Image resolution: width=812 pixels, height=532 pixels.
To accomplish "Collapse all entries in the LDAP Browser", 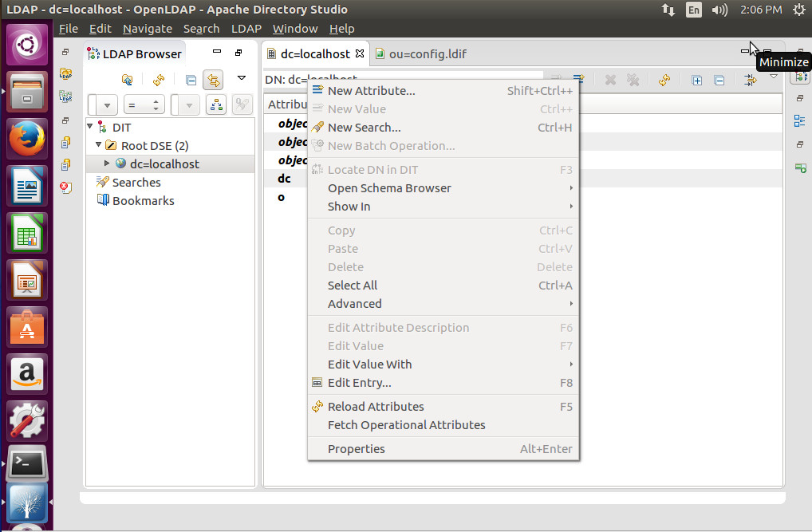I will pyautogui.click(x=190, y=80).
